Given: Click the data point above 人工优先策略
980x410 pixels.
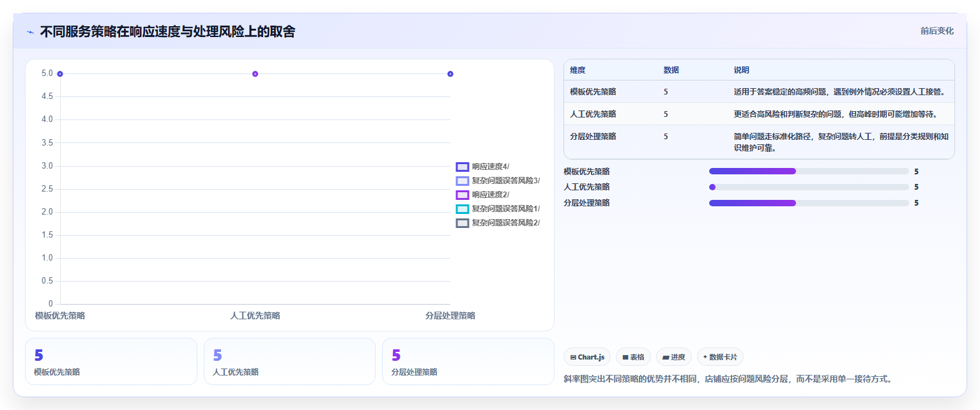Looking at the screenshot, I should coord(255,74).
